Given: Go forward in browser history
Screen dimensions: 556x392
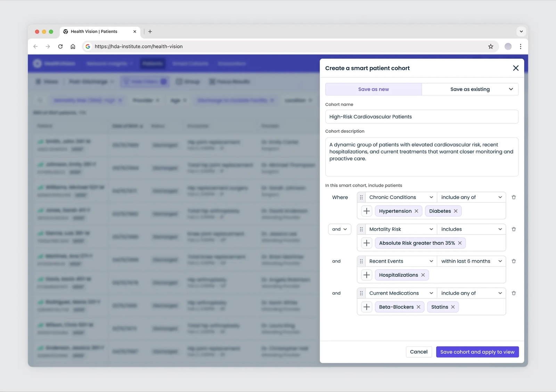Looking at the screenshot, I should click(48, 47).
